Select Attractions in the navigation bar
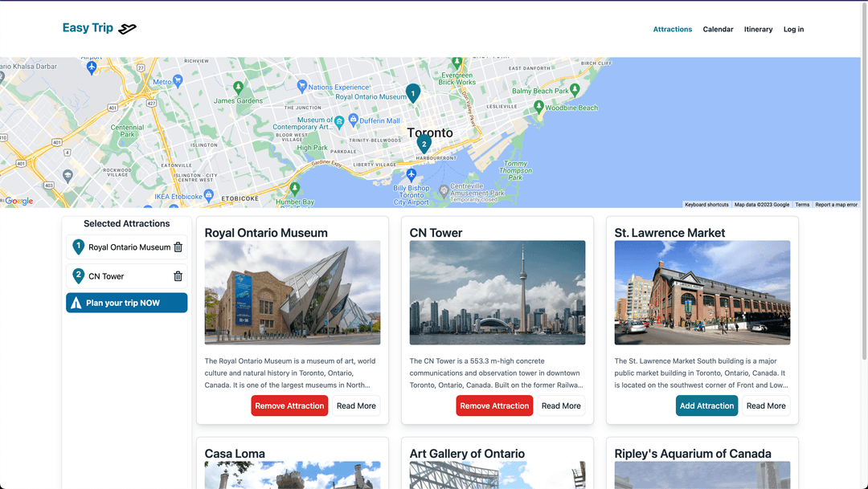868x489 pixels. click(x=672, y=30)
